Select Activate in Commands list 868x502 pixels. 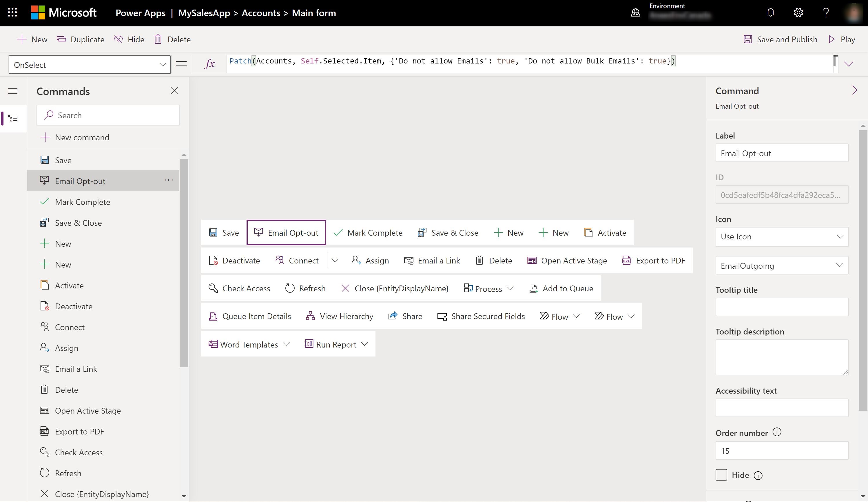pyautogui.click(x=103, y=285)
